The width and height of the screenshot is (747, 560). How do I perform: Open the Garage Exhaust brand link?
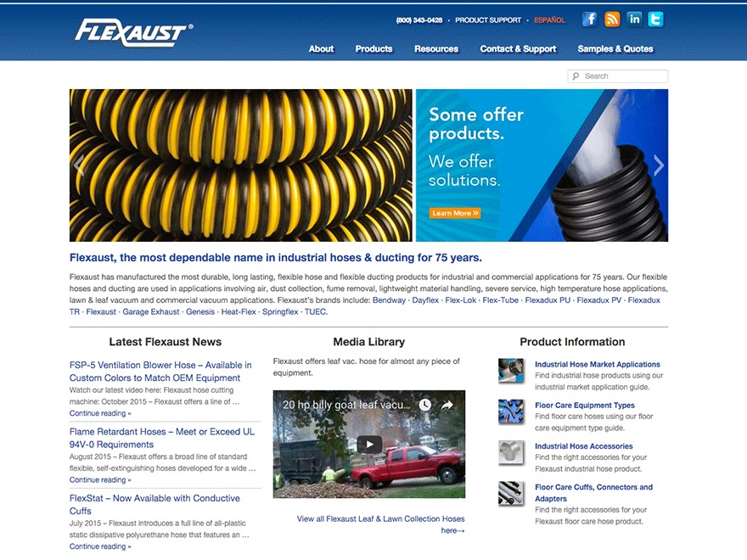151,311
